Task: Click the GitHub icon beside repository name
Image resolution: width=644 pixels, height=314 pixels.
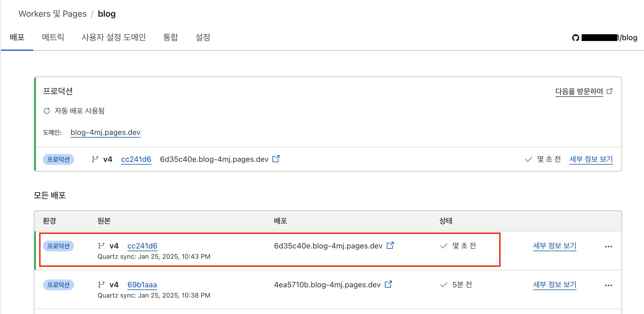Action: 576,38
